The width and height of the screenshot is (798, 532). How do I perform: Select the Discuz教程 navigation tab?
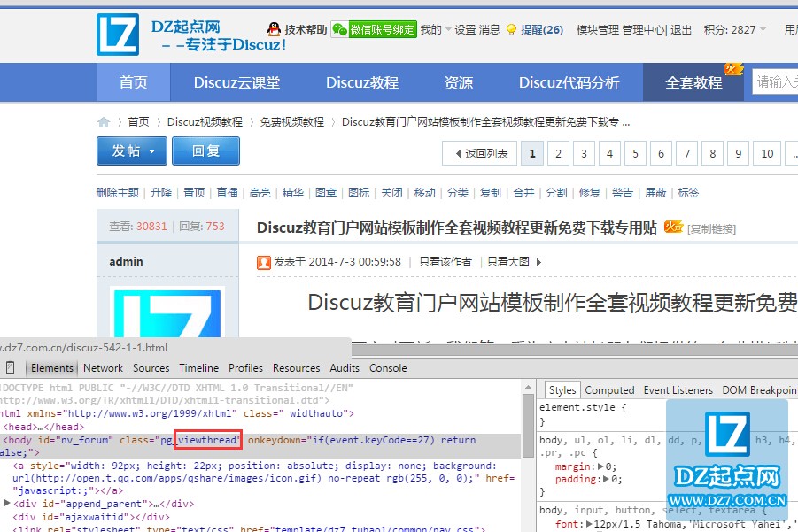pos(362,82)
